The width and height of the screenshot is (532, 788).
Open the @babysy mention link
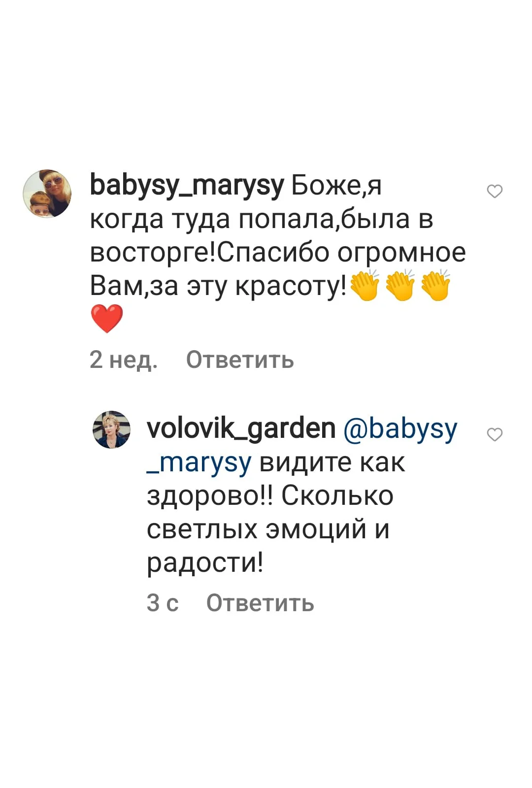point(400,429)
